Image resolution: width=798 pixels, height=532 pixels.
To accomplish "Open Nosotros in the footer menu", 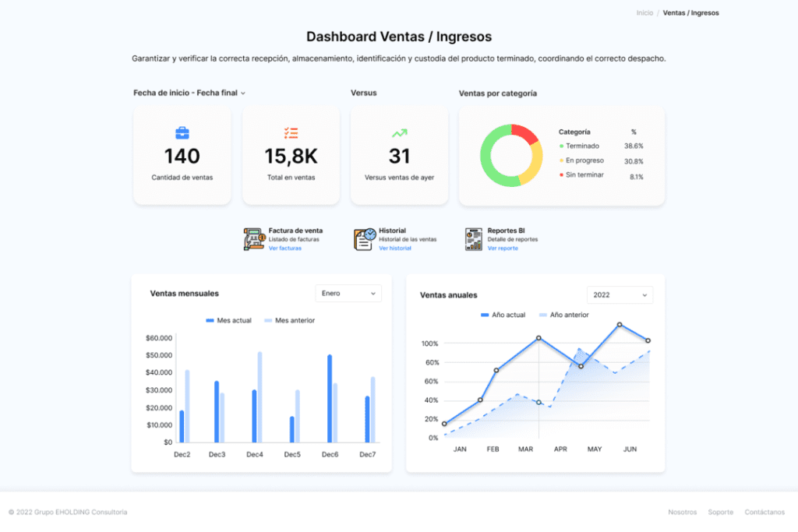I will pyautogui.click(x=682, y=512).
